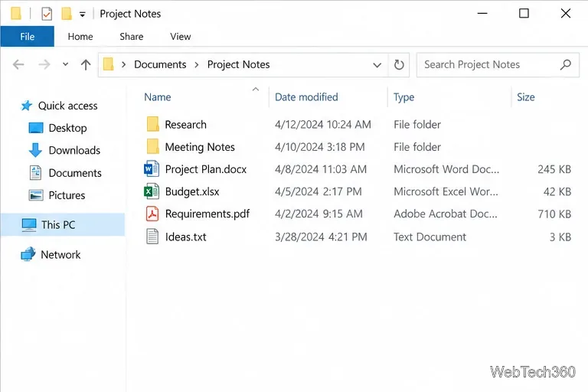Click the Network globe icon

(x=28, y=254)
